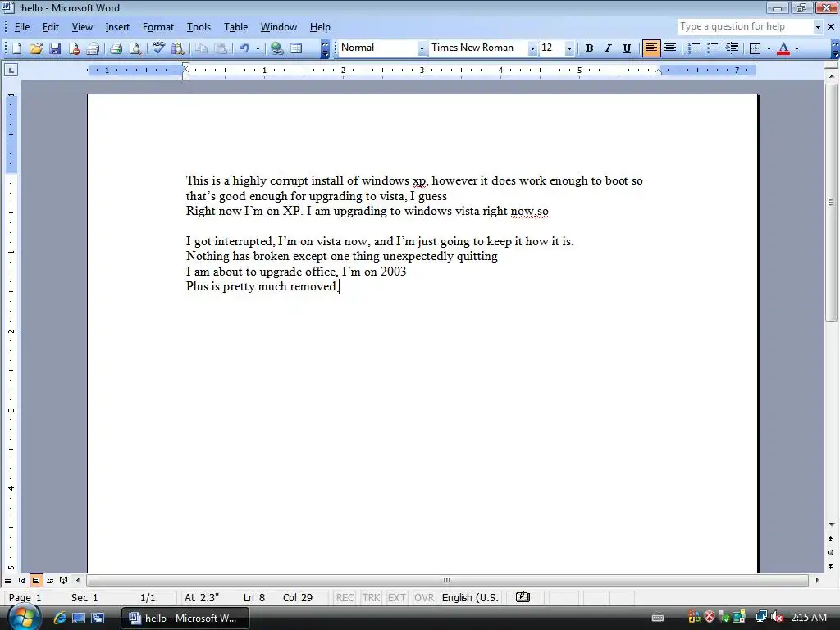Expand Formatting toolbar options chevron

(x=835, y=48)
